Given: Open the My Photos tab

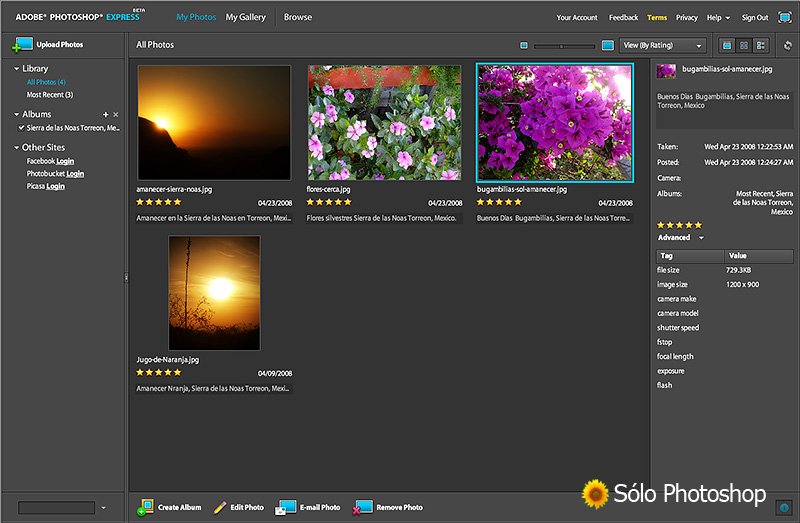Looking at the screenshot, I should (x=196, y=17).
